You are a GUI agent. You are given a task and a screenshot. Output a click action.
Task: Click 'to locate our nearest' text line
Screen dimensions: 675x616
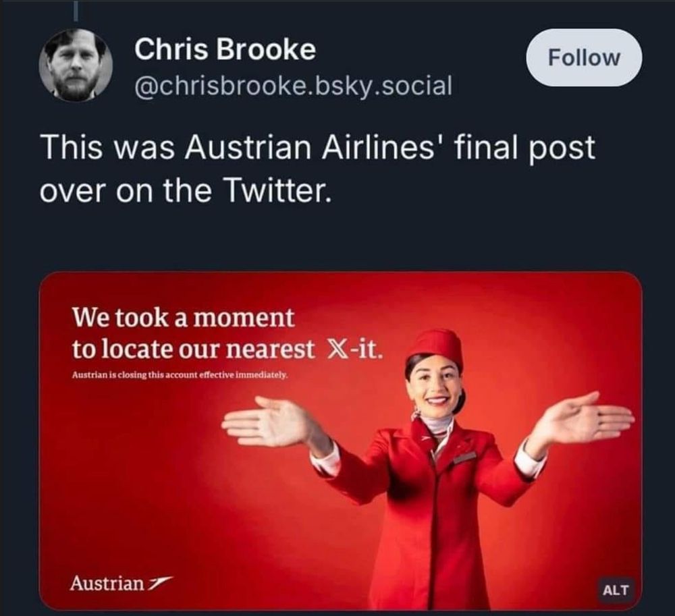193,349
